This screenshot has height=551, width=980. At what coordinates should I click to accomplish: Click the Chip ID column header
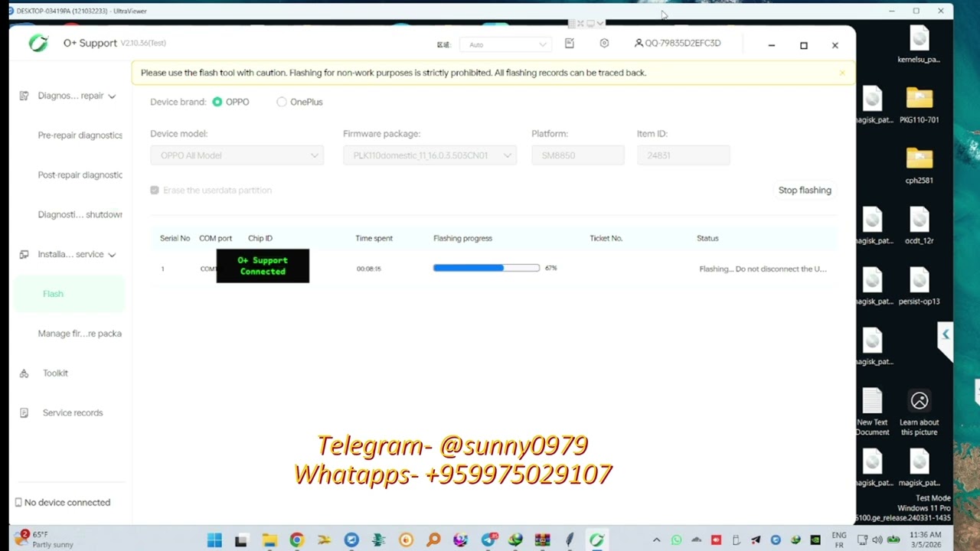click(x=260, y=238)
